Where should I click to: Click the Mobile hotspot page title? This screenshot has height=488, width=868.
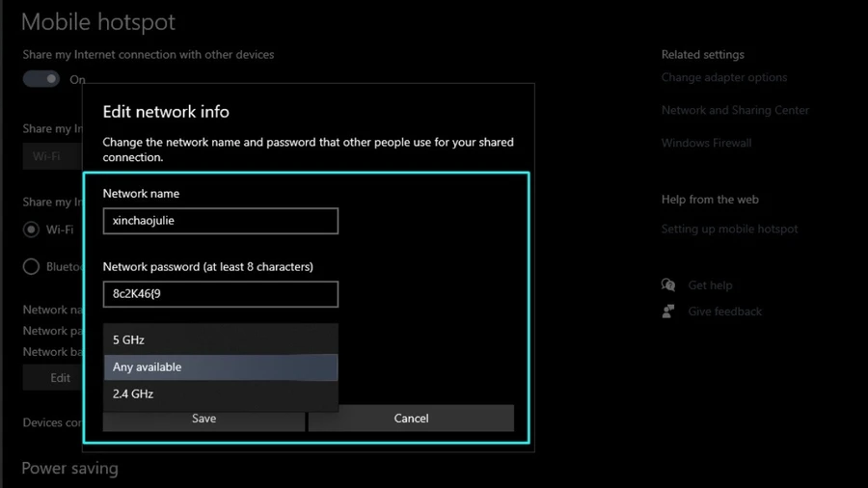(x=98, y=22)
